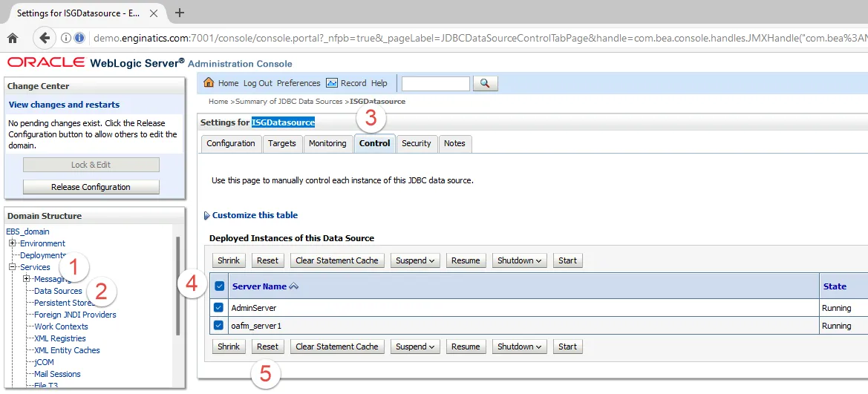868x394 pixels.
Task: Click the upper Resume button
Action: pos(466,260)
